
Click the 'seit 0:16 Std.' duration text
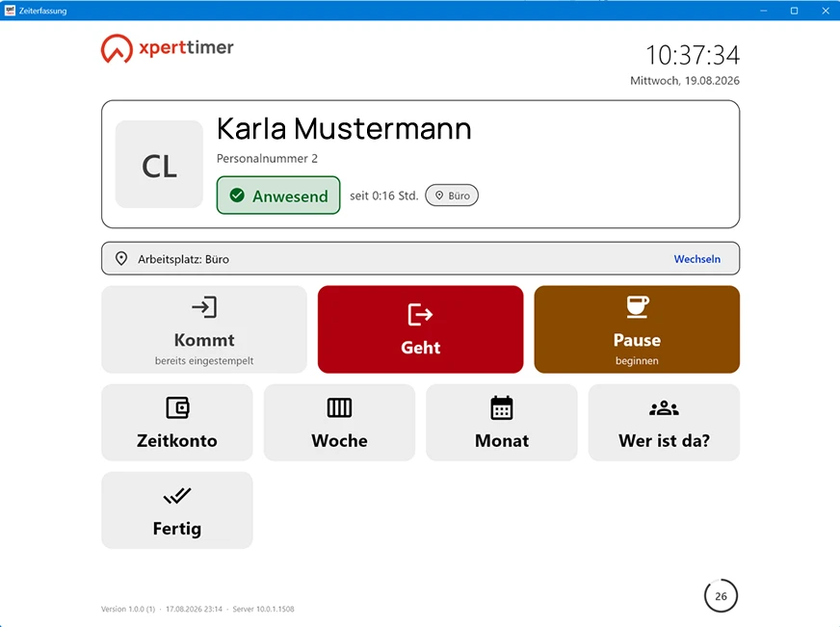coord(383,196)
